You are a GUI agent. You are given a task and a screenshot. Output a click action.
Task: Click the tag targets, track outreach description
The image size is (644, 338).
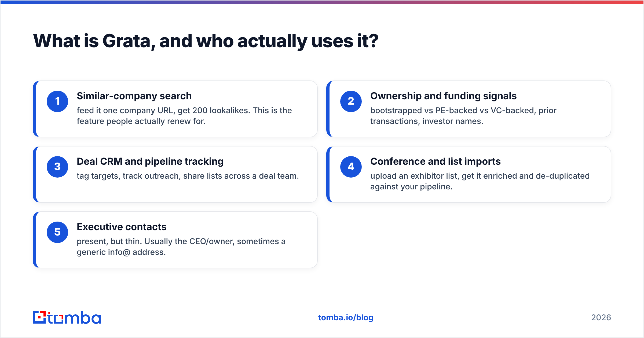pos(188,176)
